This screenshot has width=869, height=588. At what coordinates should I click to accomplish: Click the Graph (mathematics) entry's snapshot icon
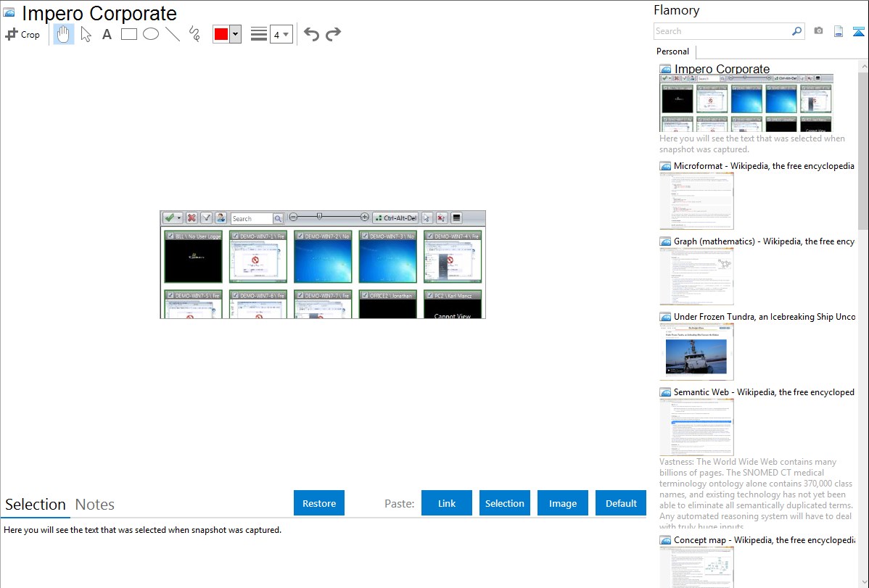665,241
